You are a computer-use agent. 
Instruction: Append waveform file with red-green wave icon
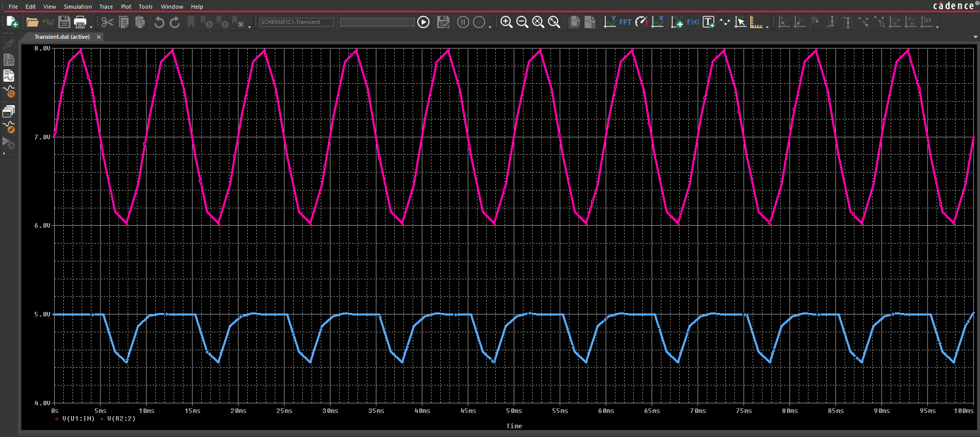(48, 22)
